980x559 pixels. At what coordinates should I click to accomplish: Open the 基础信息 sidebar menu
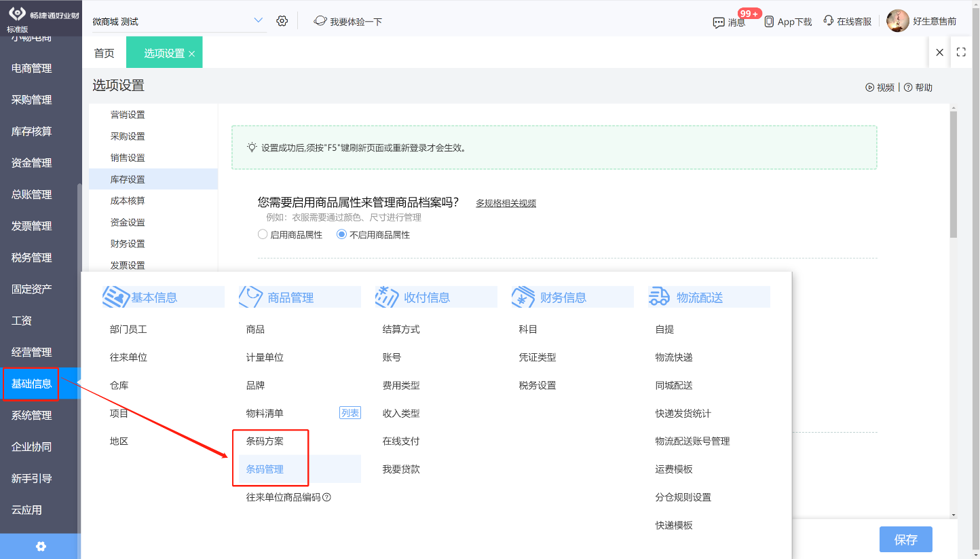tap(31, 384)
